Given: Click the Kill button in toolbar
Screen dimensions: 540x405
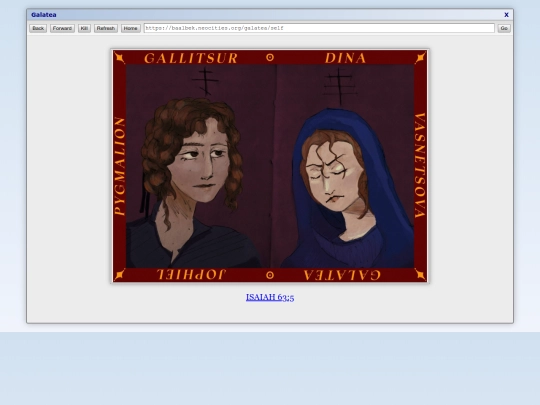Looking at the screenshot, I should pos(84,28).
